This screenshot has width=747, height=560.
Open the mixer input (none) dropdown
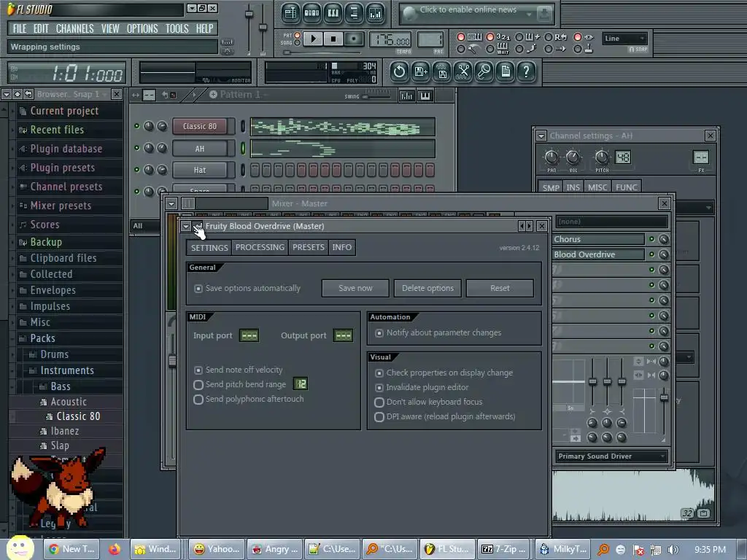point(611,222)
